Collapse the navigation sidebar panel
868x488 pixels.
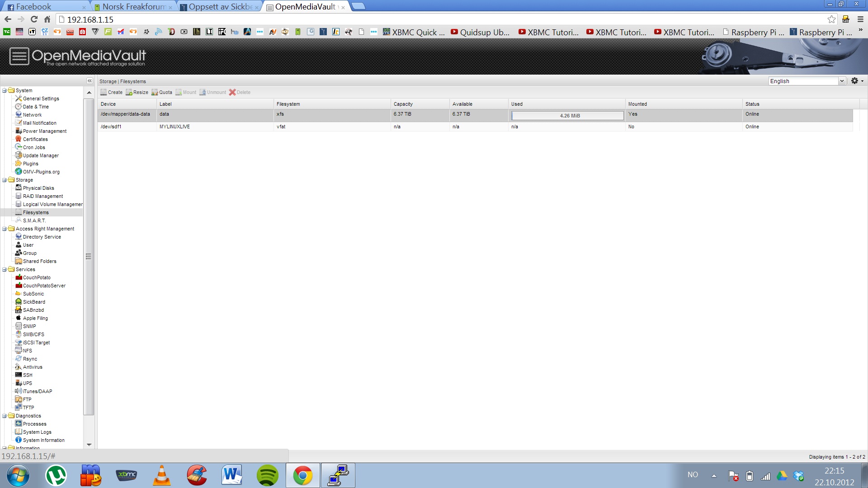(90, 81)
